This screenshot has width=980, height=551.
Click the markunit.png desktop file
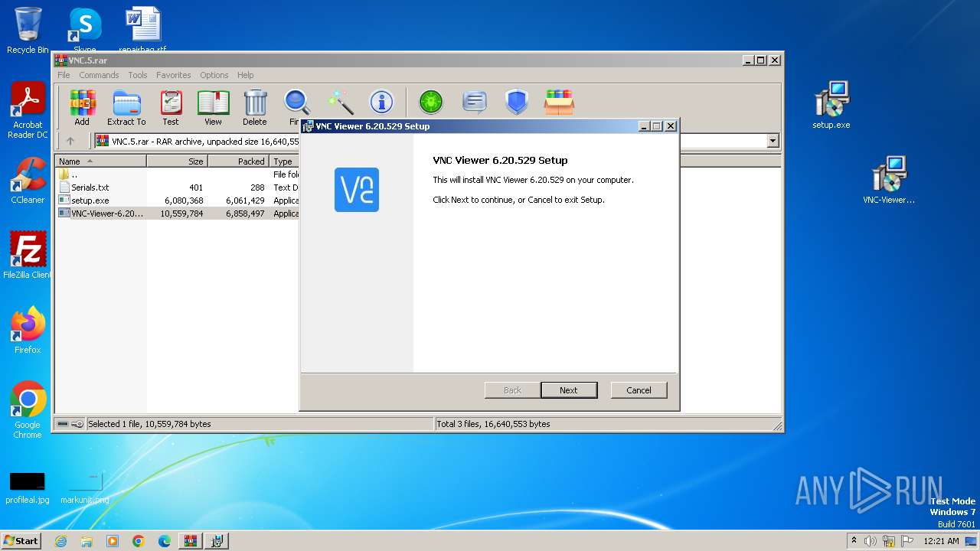85,487
